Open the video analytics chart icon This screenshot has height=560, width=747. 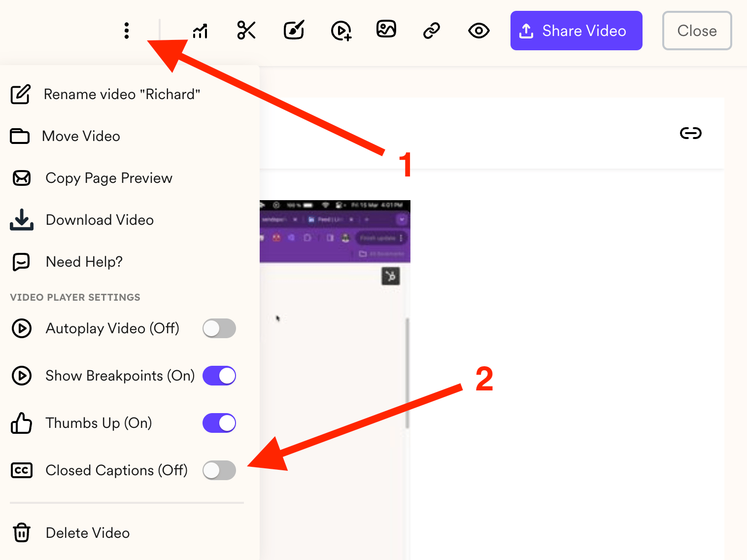point(200,31)
